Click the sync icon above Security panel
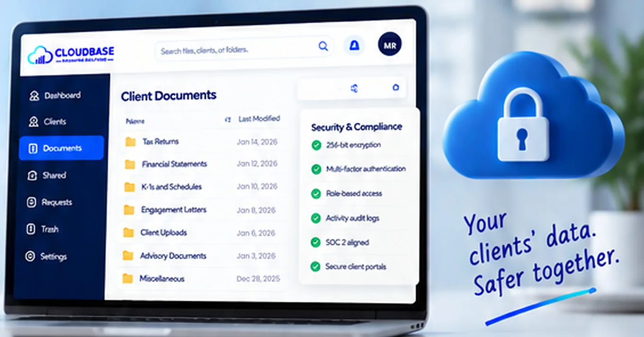 [x=354, y=88]
